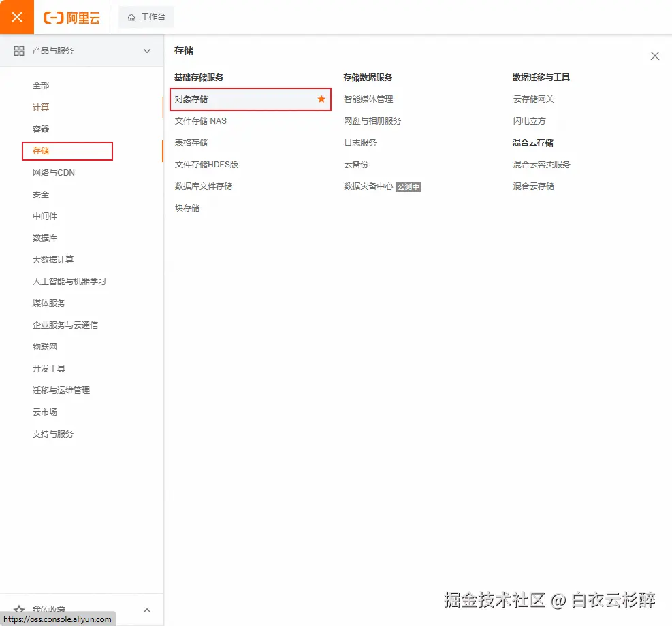Open the 工作台 home button

[x=146, y=17]
